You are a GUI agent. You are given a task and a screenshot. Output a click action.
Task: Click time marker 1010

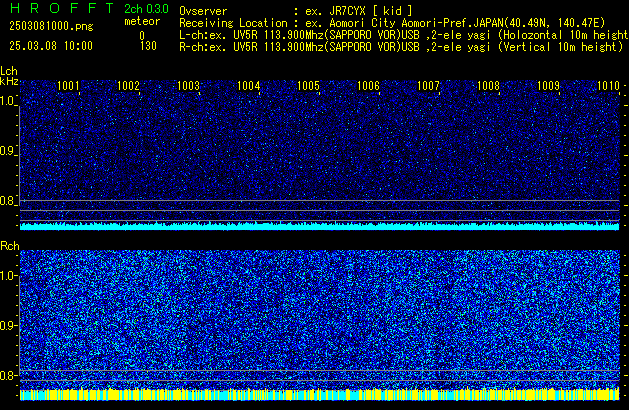[x=609, y=85]
